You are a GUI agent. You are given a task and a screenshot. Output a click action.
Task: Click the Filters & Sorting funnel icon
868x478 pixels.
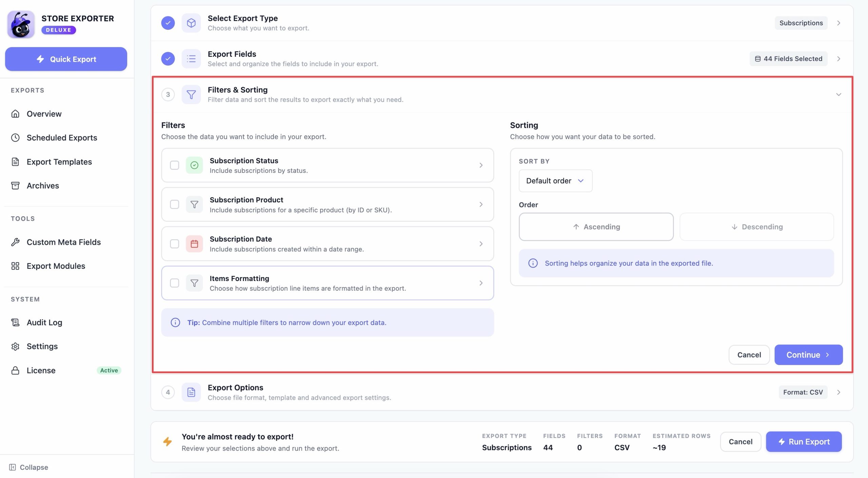pyautogui.click(x=191, y=95)
